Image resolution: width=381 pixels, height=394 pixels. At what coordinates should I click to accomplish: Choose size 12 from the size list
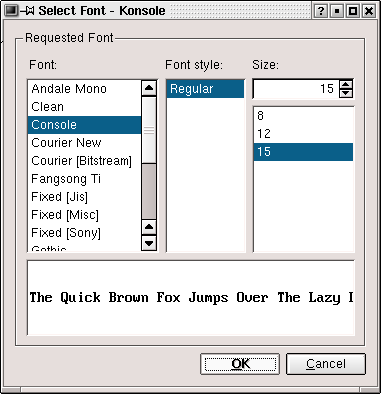(x=303, y=134)
